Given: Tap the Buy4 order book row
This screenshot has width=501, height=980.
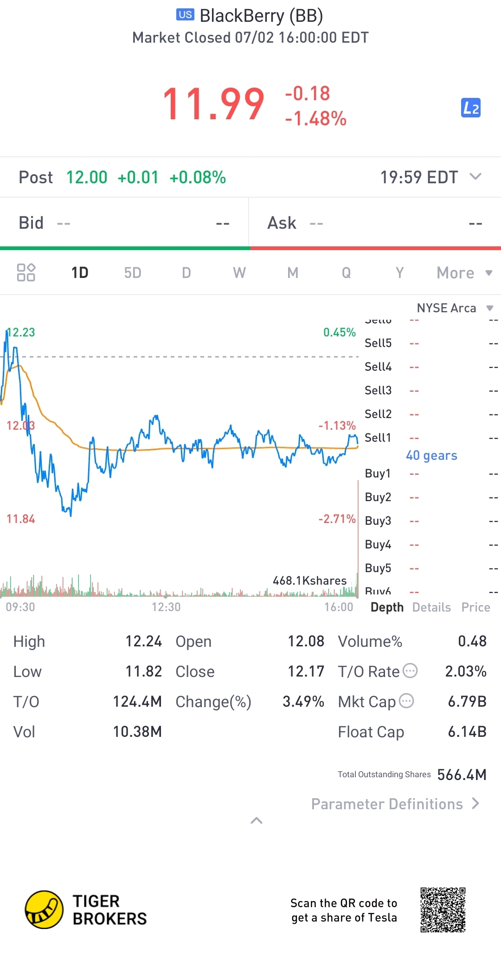Looking at the screenshot, I should pos(431,544).
